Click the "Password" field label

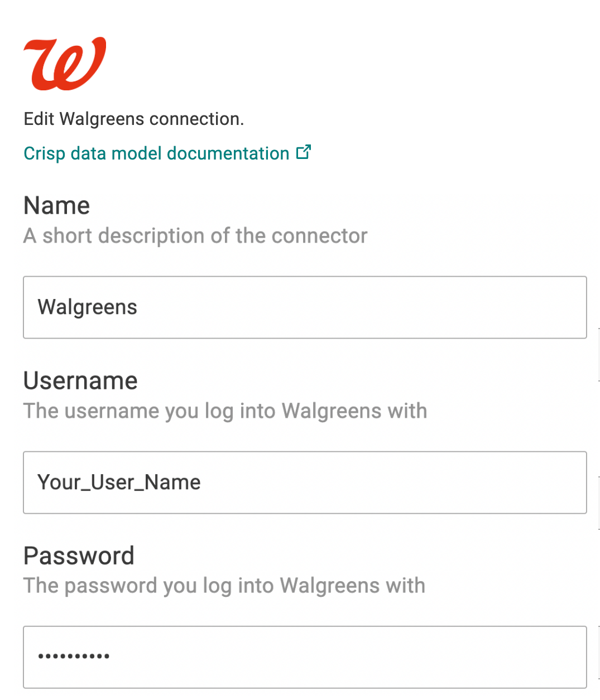(x=79, y=556)
